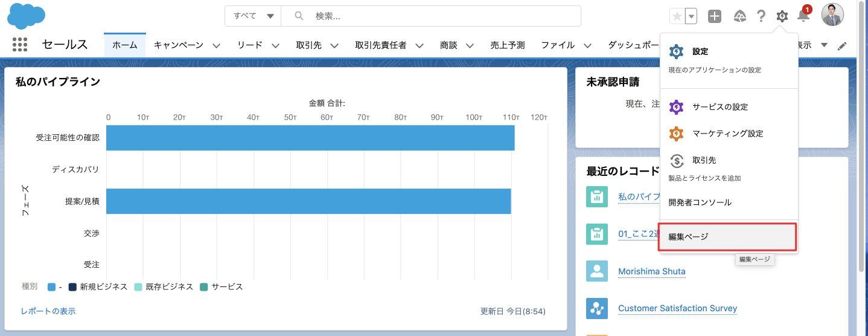Click the orange マーケティング設定 gear icon
The width and height of the screenshot is (868, 336).
click(x=677, y=134)
